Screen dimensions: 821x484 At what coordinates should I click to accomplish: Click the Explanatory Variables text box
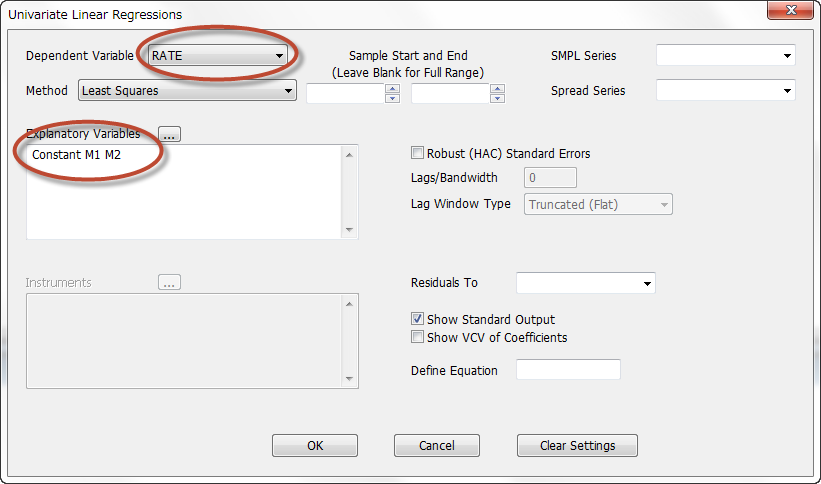(185, 192)
